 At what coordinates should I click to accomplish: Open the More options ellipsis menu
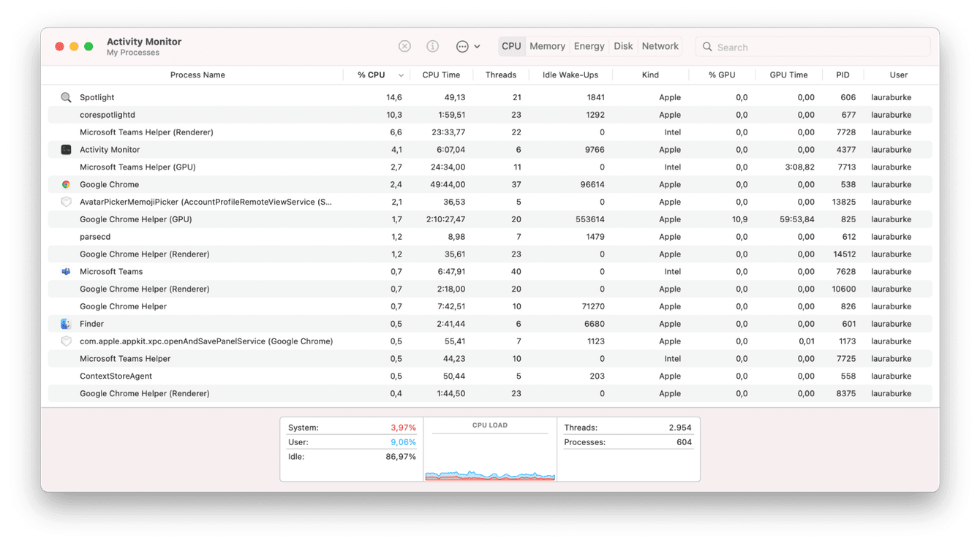tap(463, 46)
